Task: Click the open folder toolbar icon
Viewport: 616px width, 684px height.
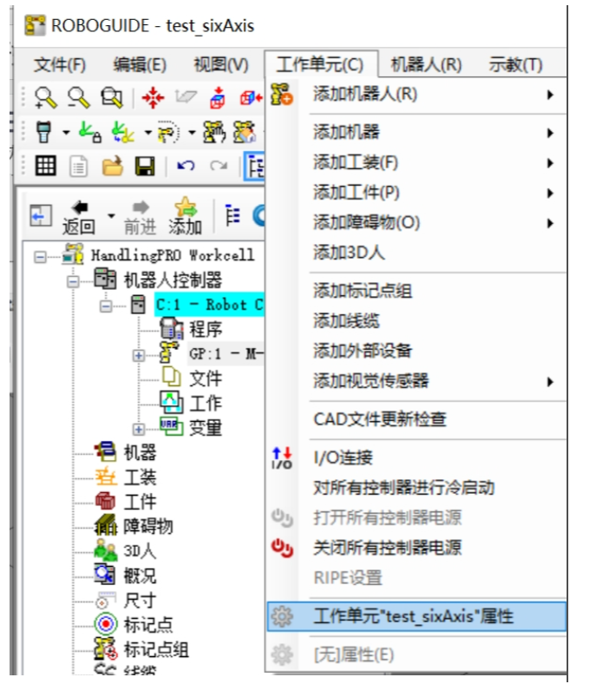Action: (112, 166)
